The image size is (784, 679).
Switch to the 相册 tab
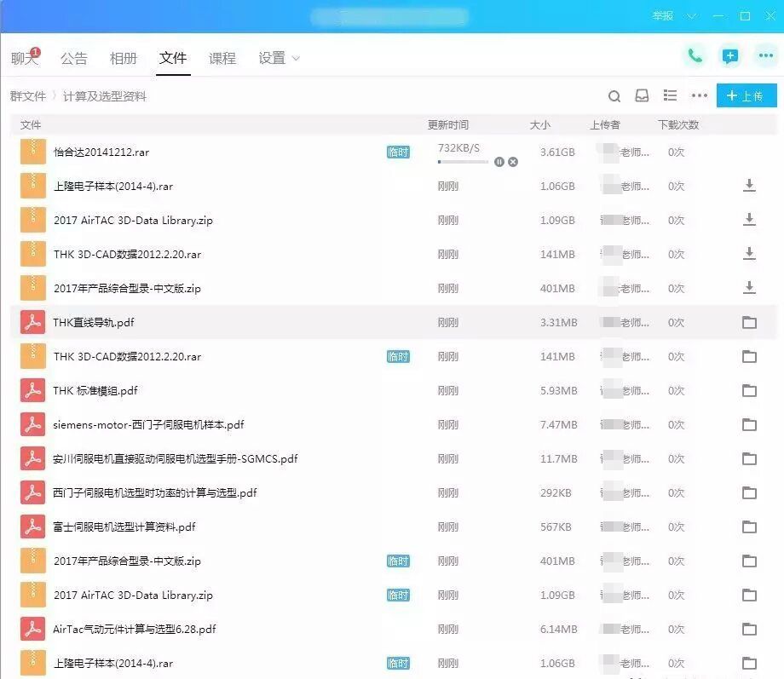(x=123, y=58)
